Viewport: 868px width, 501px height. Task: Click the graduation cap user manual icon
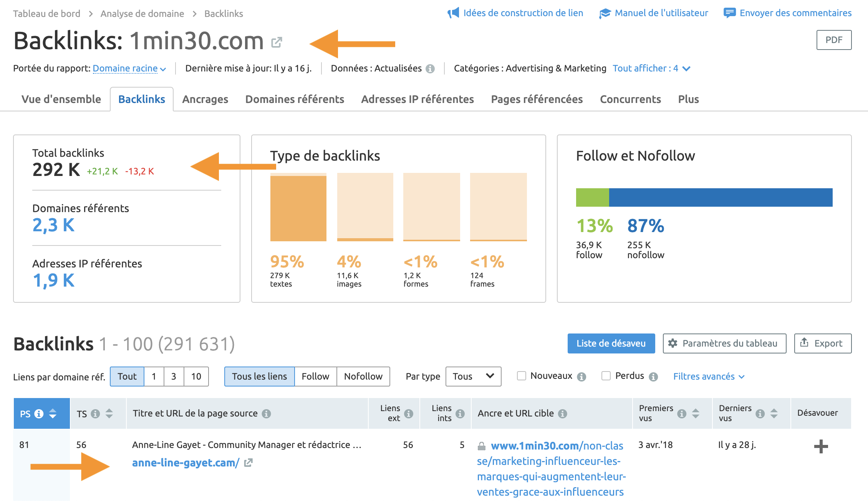(x=605, y=13)
